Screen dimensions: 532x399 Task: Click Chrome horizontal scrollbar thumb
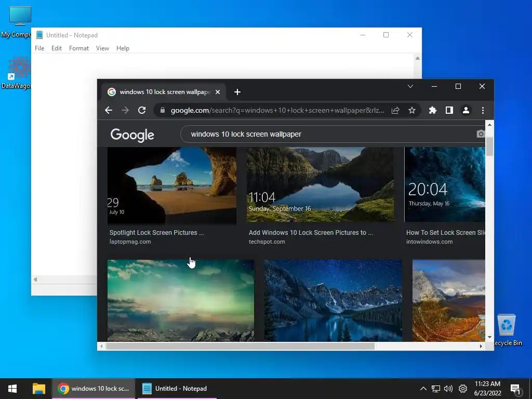(240, 346)
